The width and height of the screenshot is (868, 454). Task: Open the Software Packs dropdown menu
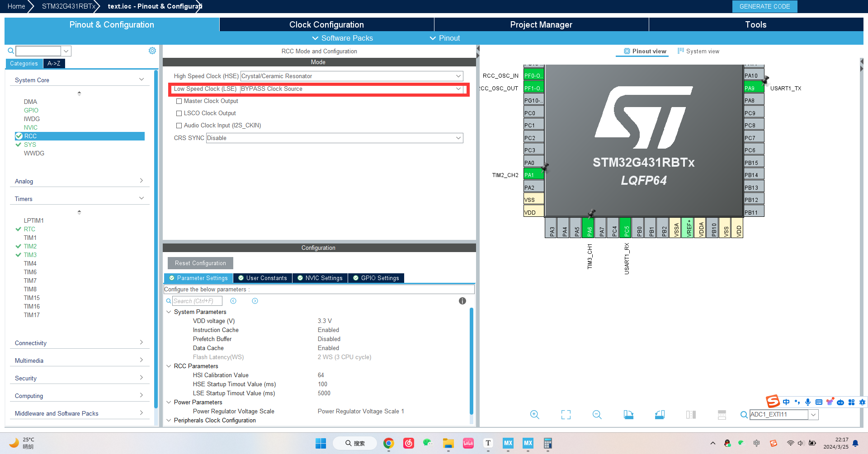(x=342, y=38)
